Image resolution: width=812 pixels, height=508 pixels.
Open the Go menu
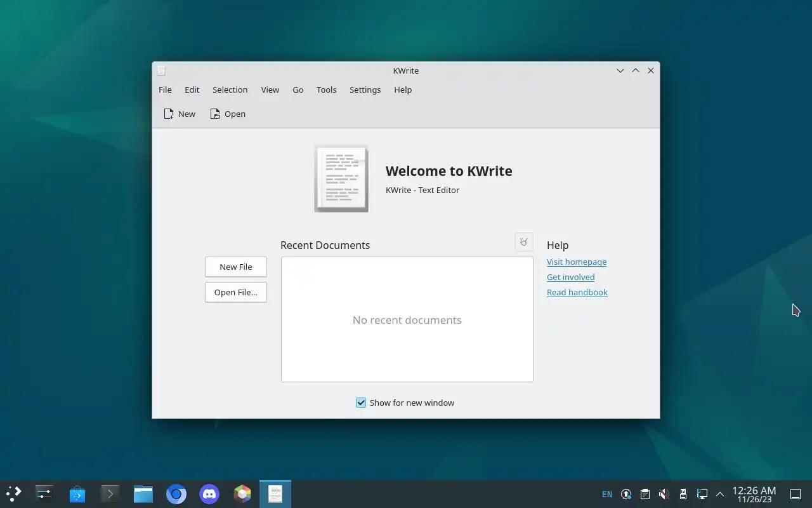[x=298, y=90]
